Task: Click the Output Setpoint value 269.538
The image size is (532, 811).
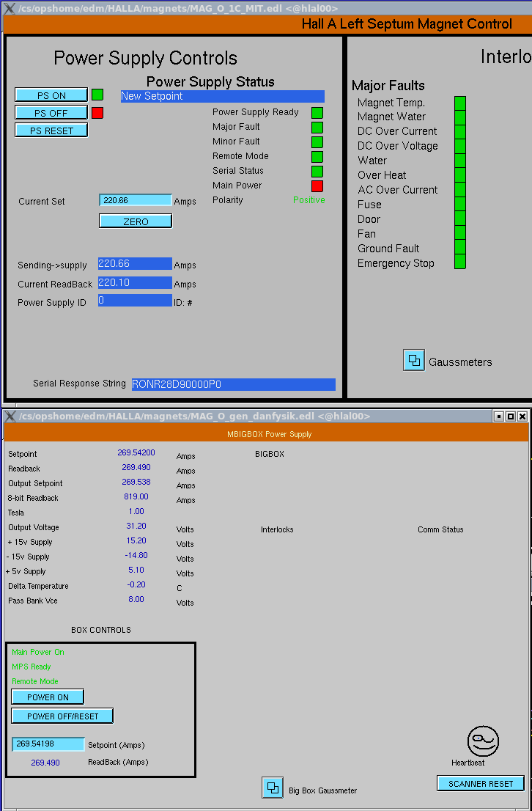Action: pos(136,482)
